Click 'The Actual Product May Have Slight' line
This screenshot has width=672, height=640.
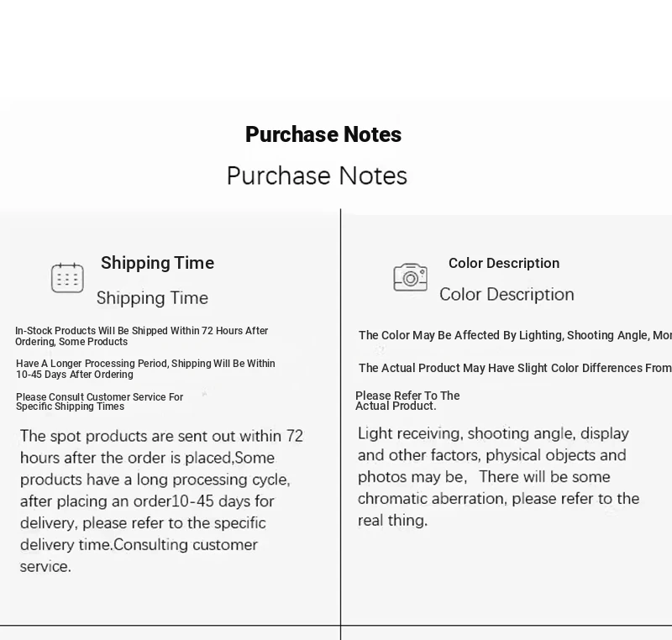tap(515, 368)
